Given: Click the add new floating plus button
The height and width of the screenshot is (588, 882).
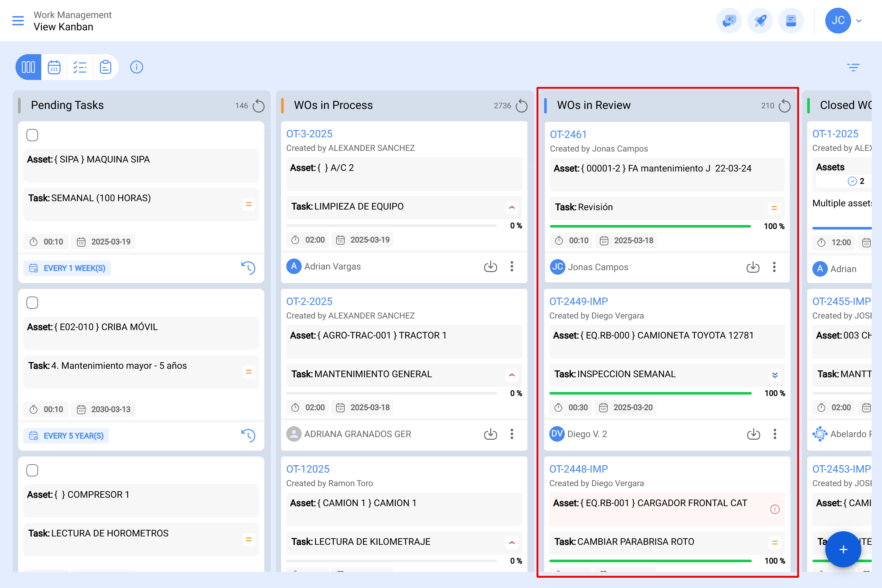Looking at the screenshot, I should click(843, 549).
